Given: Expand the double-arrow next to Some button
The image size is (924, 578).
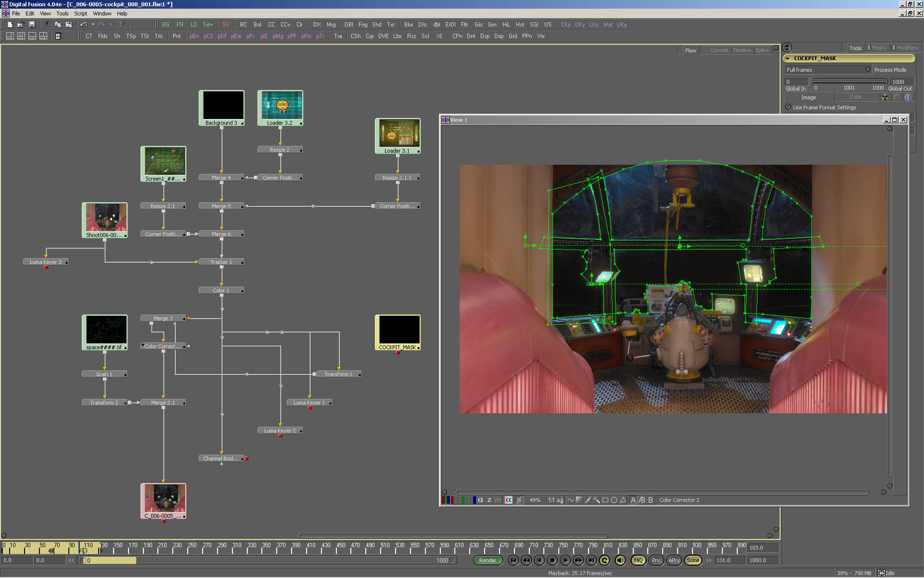Looking at the screenshot, I should (708, 560).
